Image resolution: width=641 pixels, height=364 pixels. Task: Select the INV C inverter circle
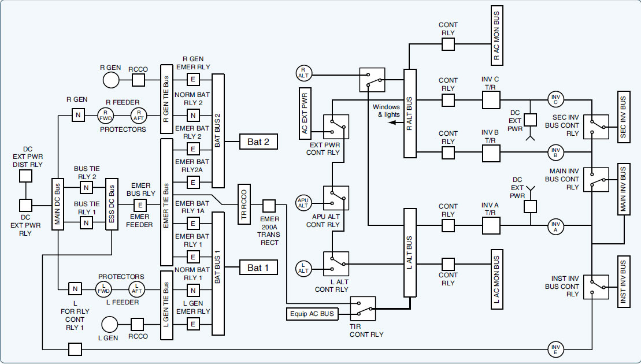coord(555,99)
